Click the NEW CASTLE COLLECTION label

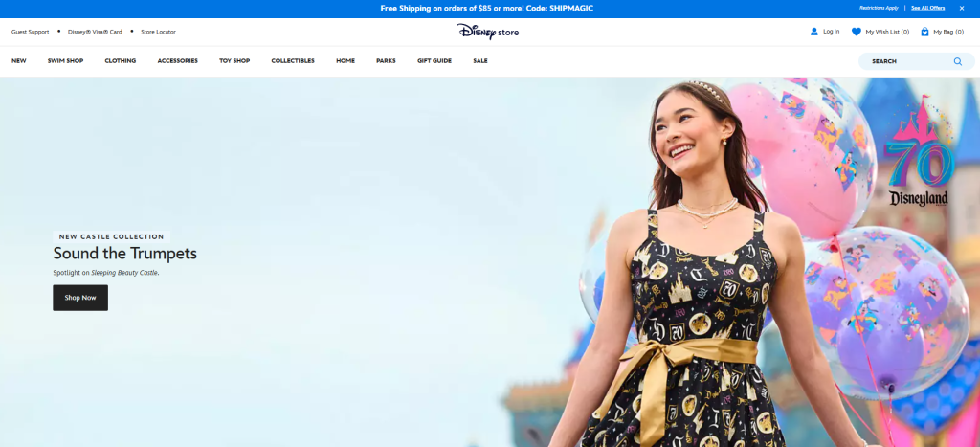tap(111, 237)
